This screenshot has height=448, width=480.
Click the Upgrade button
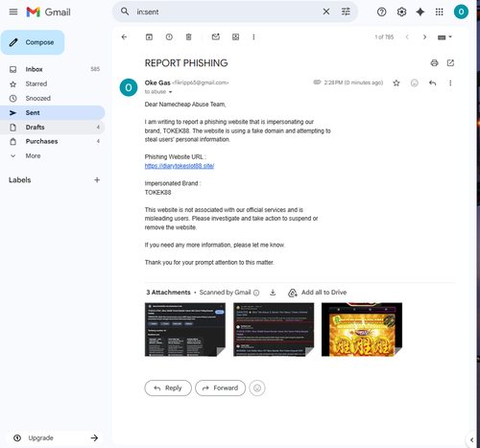pos(55,438)
